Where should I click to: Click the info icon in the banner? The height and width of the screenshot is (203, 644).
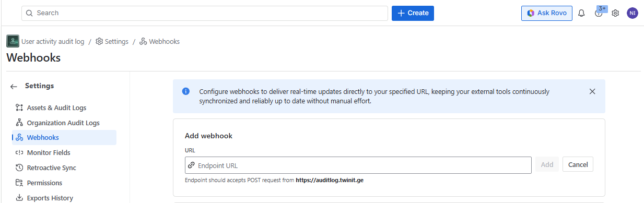186,91
